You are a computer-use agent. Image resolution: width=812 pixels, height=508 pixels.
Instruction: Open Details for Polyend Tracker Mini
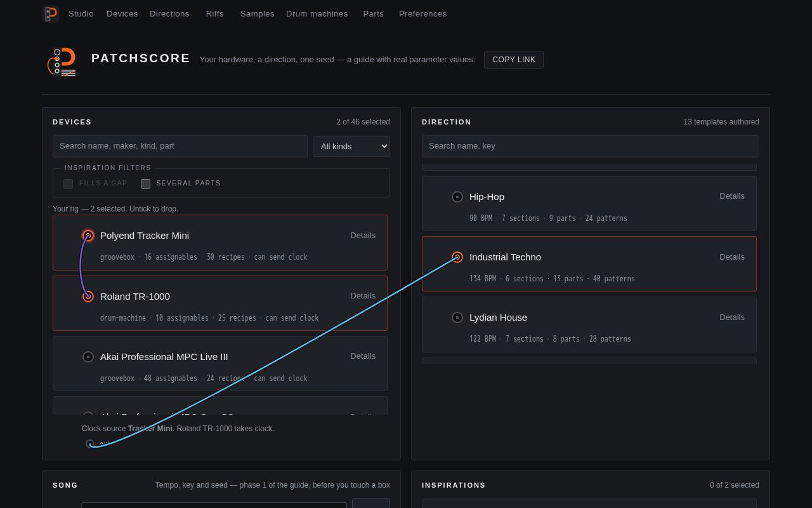(x=363, y=236)
